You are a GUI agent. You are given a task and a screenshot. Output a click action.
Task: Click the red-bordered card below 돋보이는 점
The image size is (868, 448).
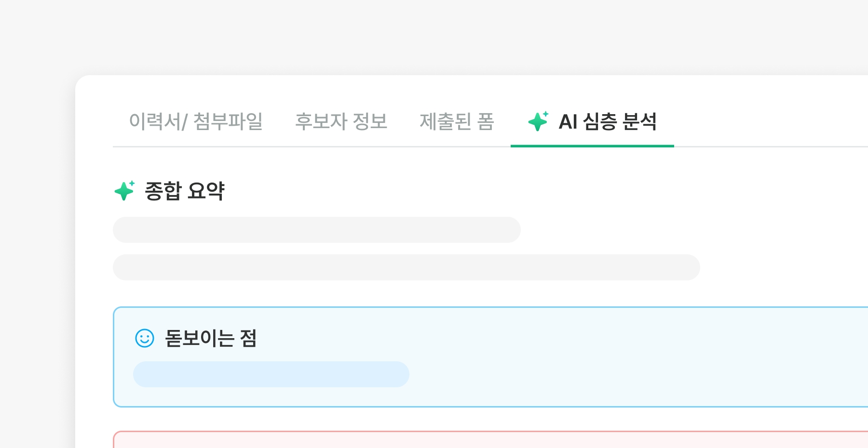482,440
